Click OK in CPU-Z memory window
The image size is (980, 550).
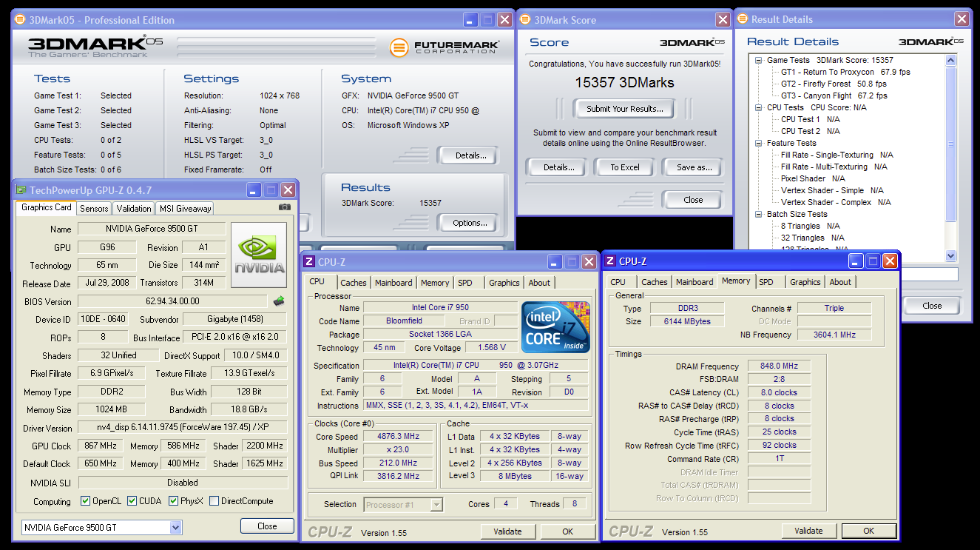coord(868,531)
